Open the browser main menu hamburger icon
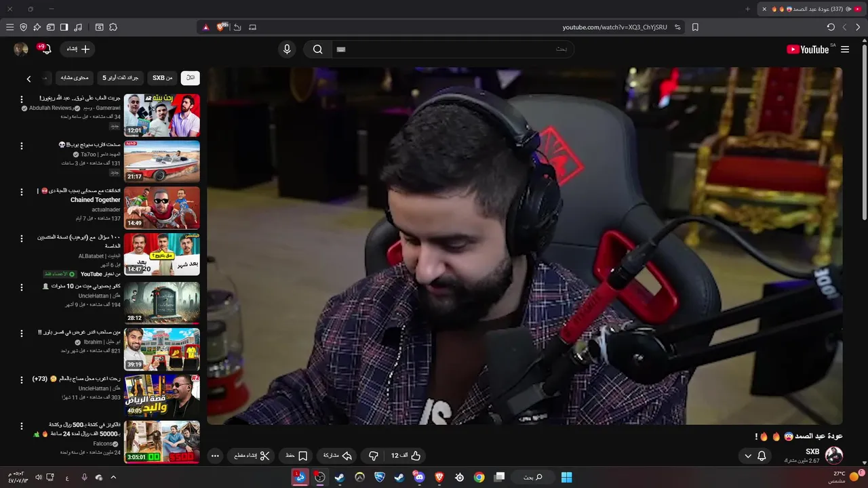This screenshot has width=868, height=488. [x=9, y=27]
